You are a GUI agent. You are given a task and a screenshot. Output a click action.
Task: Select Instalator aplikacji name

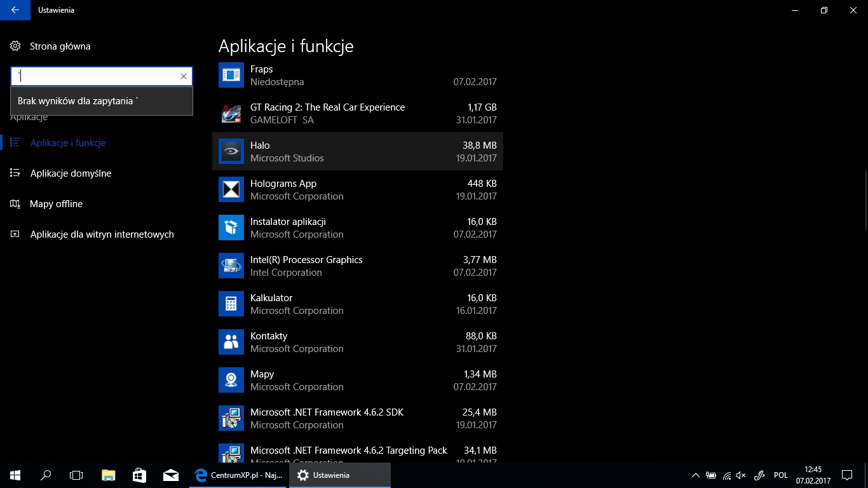coord(288,222)
